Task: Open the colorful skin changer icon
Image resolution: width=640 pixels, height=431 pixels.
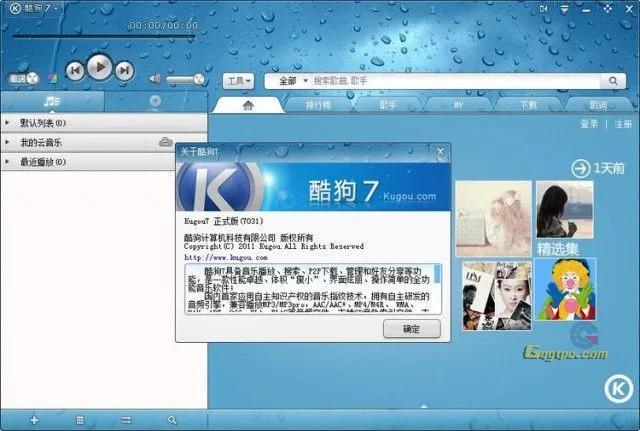Action: point(53,78)
